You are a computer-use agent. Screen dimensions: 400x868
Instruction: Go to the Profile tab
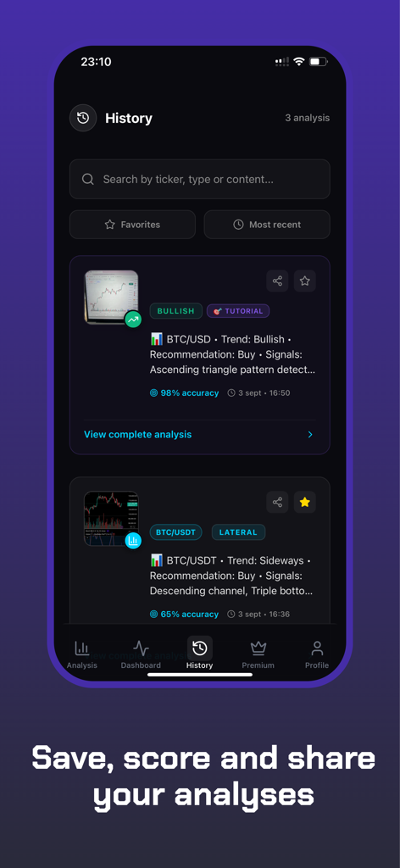coord(317,654)
